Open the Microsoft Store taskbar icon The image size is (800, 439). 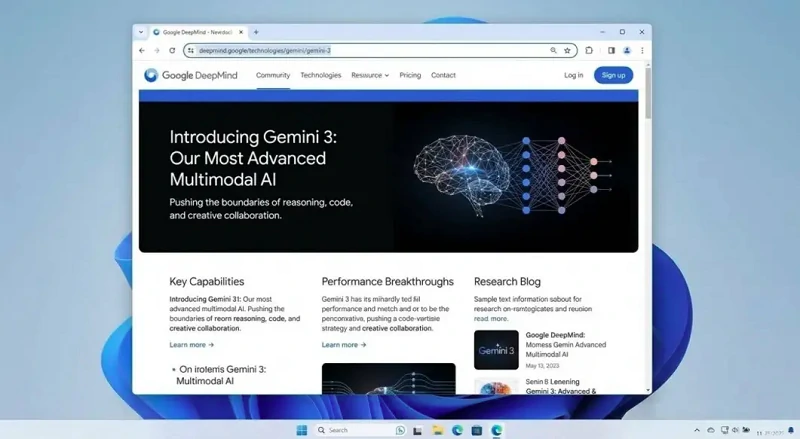point(477,430)
